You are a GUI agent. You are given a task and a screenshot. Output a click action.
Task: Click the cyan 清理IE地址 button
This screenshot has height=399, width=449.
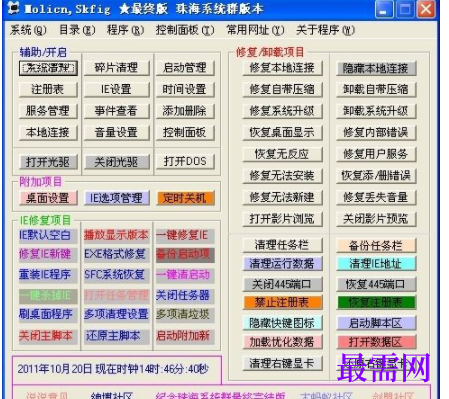376,264
